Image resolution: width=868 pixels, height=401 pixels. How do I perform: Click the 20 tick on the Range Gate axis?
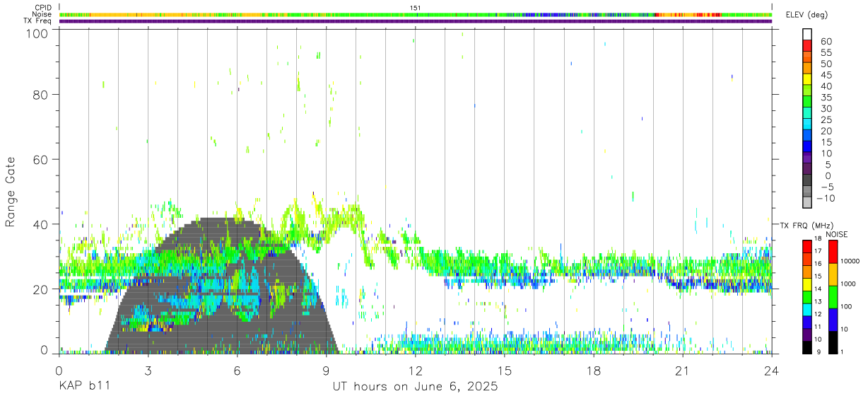pyautogui.click(x=41, y=289)
